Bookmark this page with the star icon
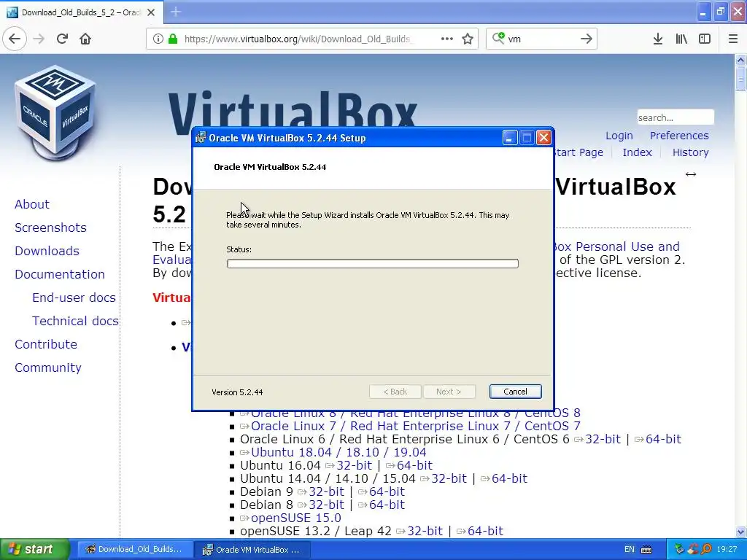 (468, 39)
